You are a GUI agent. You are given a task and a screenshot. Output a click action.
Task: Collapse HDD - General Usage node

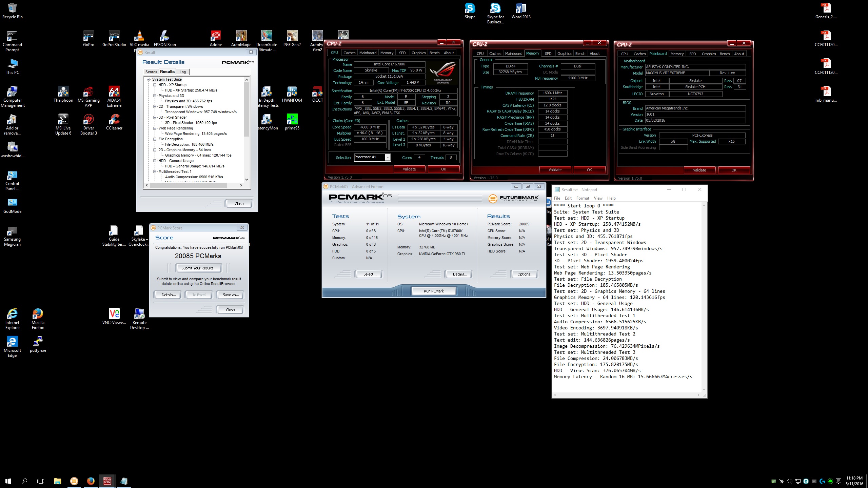point(155,161)
